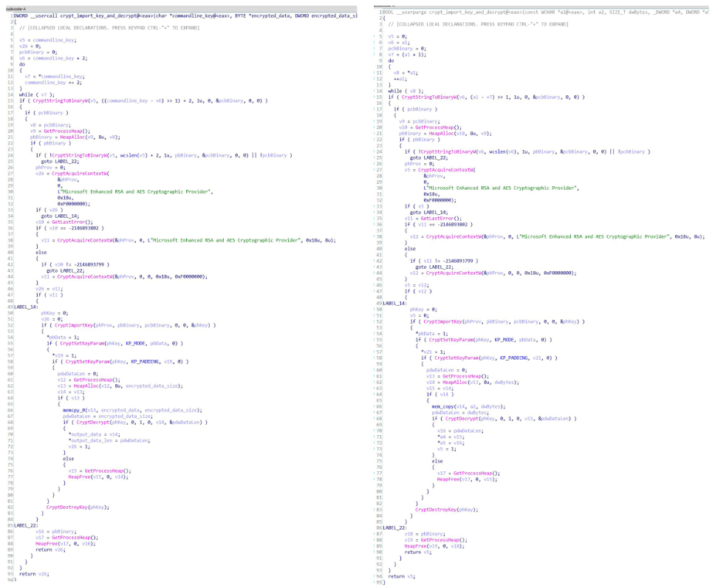Select provider string on line 30, left pane
The width and height of the screenshot is (718, 588).
click(135, 192)
